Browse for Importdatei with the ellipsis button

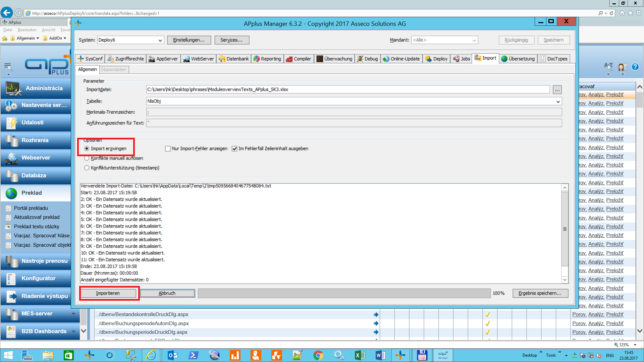point(557,90)
